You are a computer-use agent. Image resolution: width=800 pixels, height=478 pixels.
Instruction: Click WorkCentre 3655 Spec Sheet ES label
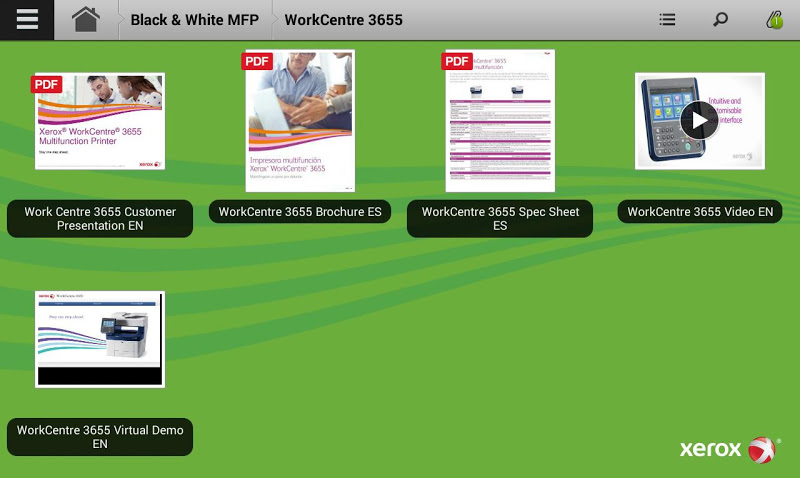click(x=500, y=218)
